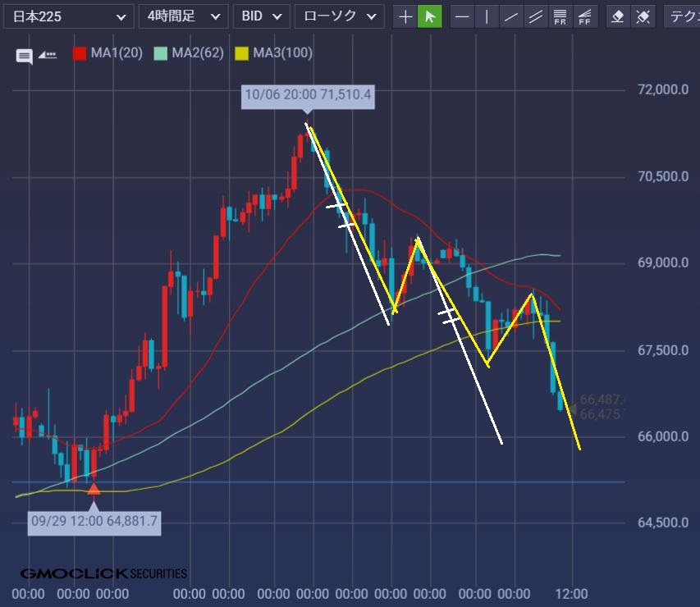Click the 09/29 12:00 64,881.7 low label
Image resolution: width=700 pixels, height=607 pixels.
point(94,522)
